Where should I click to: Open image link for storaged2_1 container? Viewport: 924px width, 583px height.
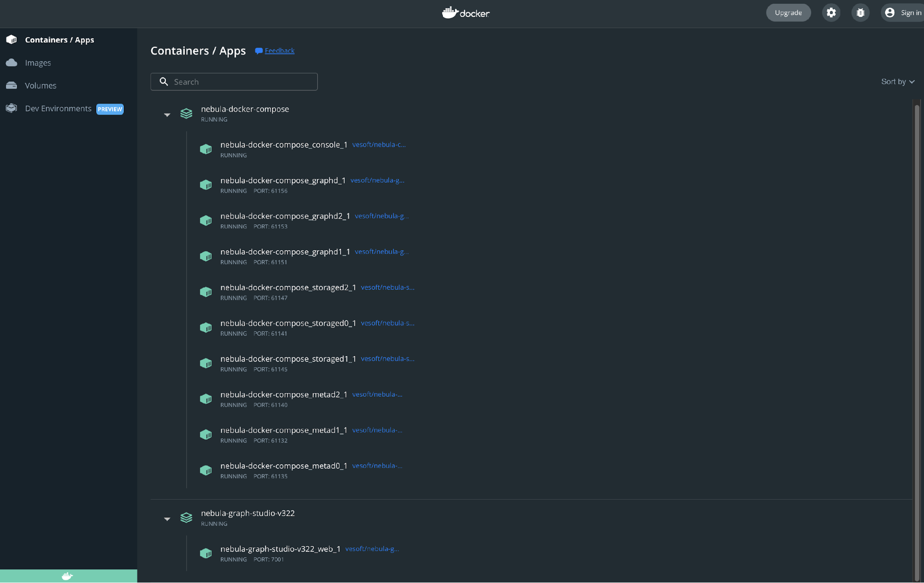(x=387, y=287)
